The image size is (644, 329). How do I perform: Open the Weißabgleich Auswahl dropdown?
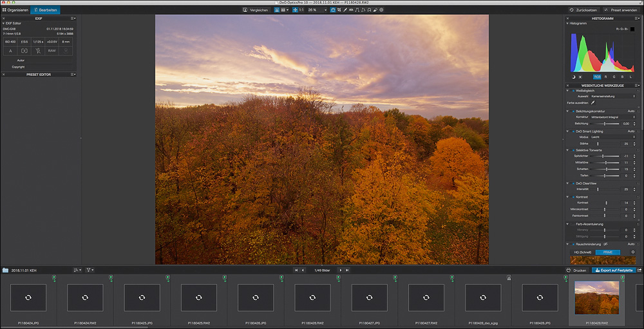[613, 96]
